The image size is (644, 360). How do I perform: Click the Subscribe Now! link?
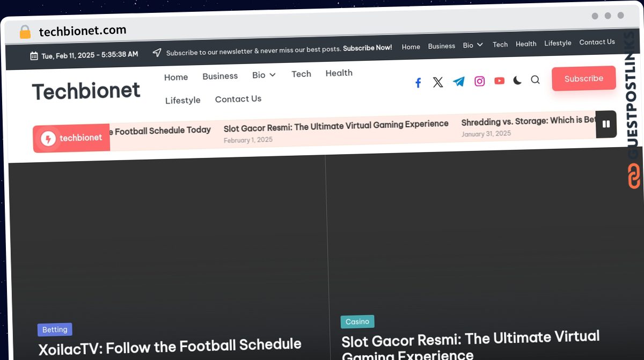(x=368, y=48)
